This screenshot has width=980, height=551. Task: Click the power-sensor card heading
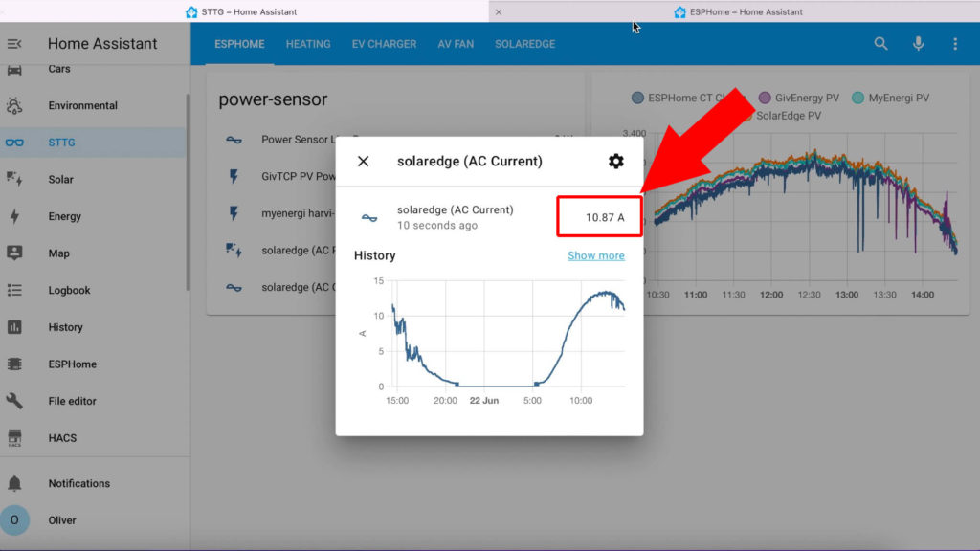coord(273,99)
